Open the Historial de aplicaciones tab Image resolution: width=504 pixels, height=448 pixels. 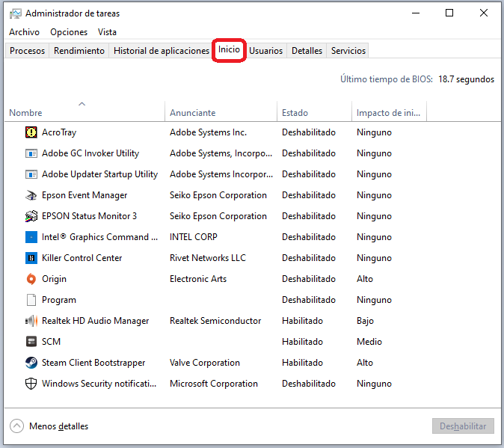(x=162, y=51)
